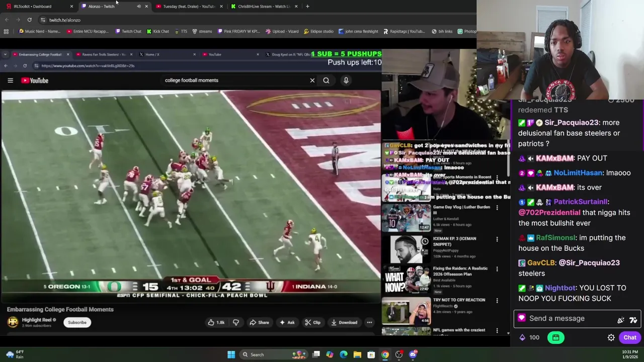644x362 pixels.
Task: Open the more actions ellipsis under video
Action: pos(369,323)
